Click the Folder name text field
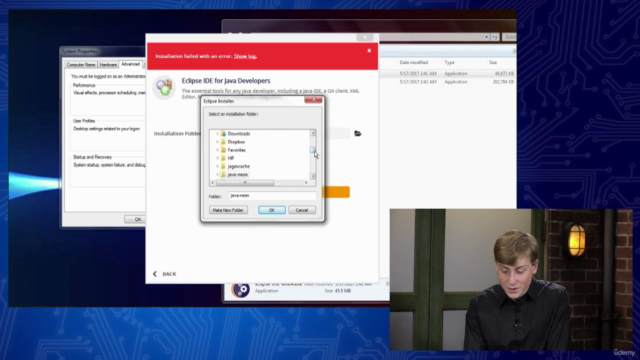Image resolution: width=640 pixels, height=360 pixels. coord(272,196)
